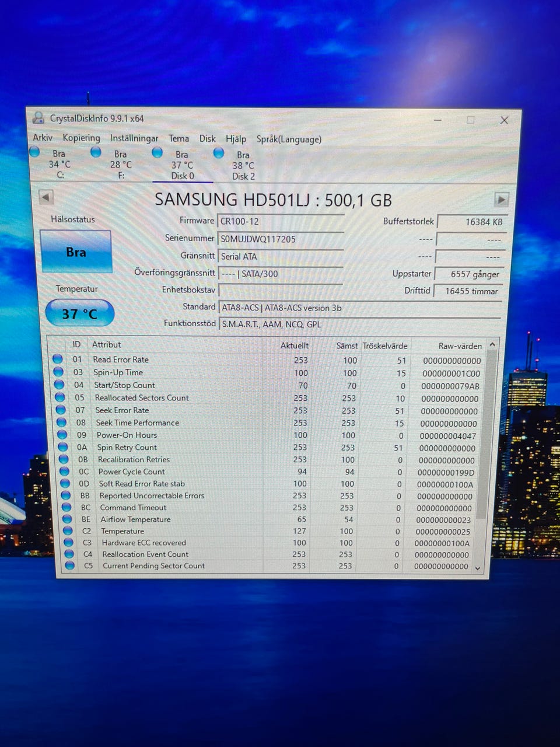Image resolution: width=560 pixels, height=747 pixels.
Task: Click status icon for Current Pending Sector Count
Action: point(70,566)
